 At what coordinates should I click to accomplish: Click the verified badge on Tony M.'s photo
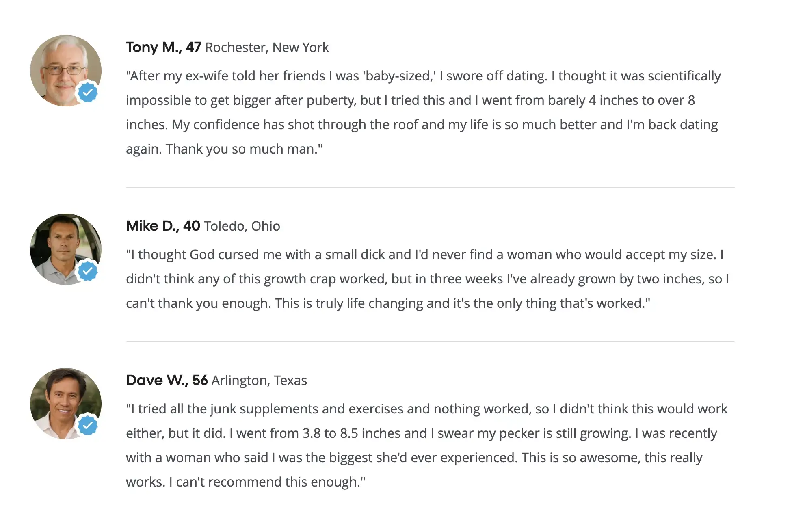88,93
